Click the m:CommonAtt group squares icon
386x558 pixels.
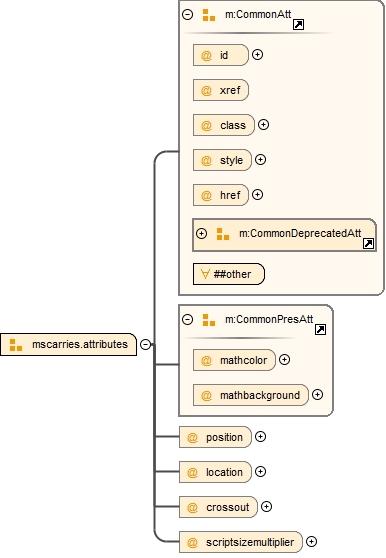tap(209, 15)
